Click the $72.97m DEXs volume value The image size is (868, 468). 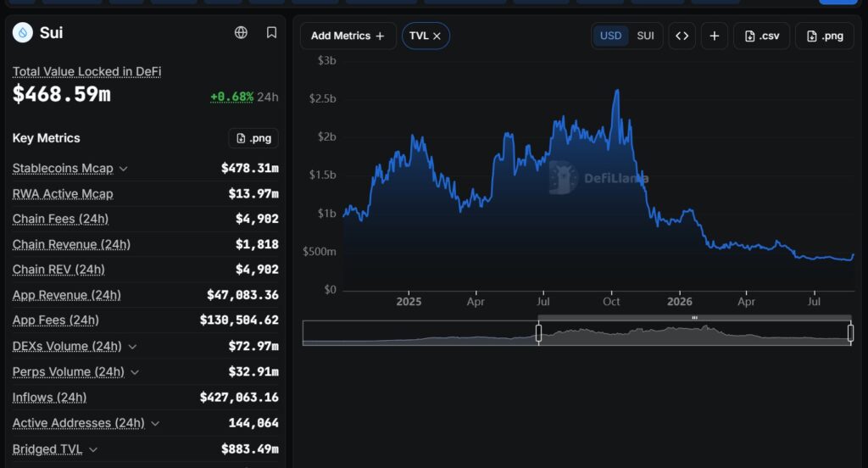click(x=253, y=346)
